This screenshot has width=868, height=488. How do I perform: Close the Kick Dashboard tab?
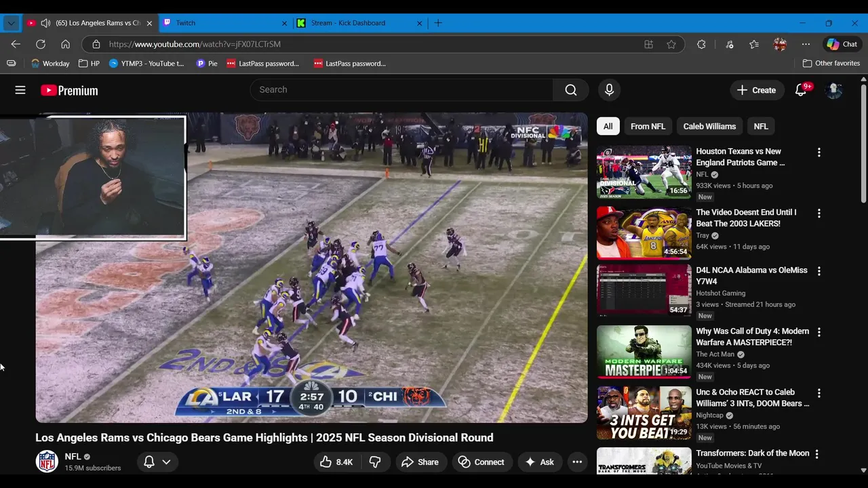click(419, 23)
